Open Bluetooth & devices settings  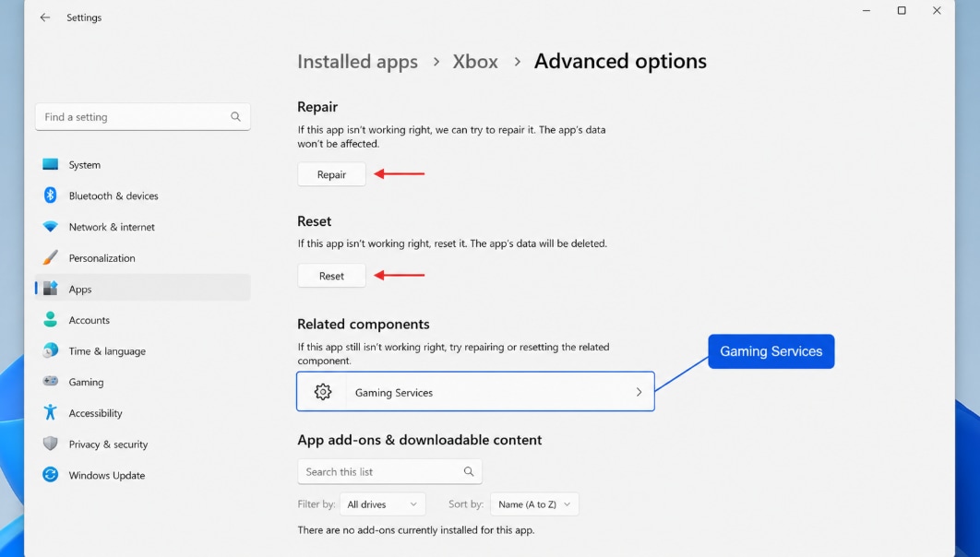pyautogui.click(x=142, y=196)
